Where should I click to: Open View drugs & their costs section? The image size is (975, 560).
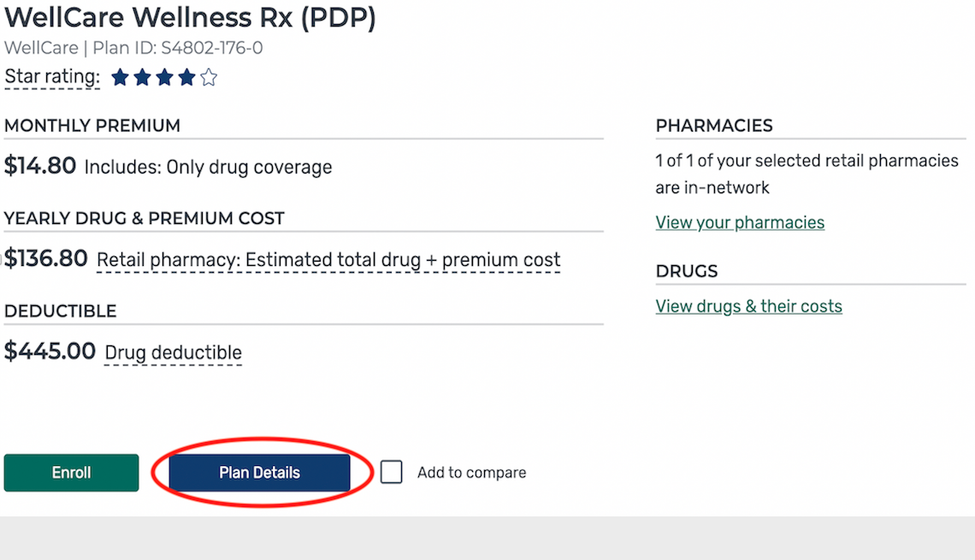click(748, 305)
